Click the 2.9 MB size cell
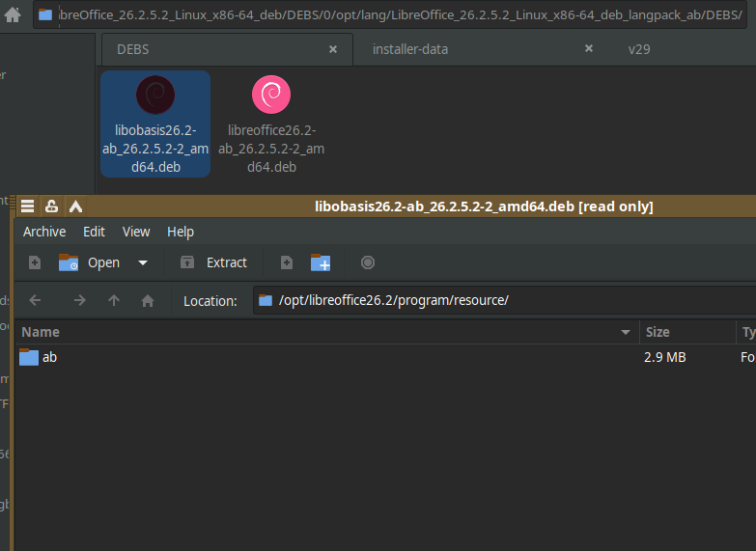This screenshot has width=756, height=551. click(x=665, y=357)
